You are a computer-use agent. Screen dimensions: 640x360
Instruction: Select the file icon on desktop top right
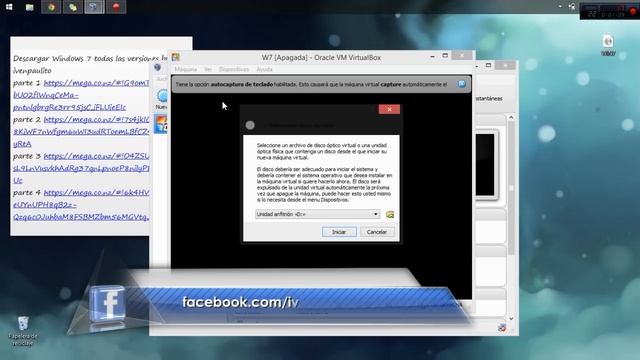click(608, 45)
